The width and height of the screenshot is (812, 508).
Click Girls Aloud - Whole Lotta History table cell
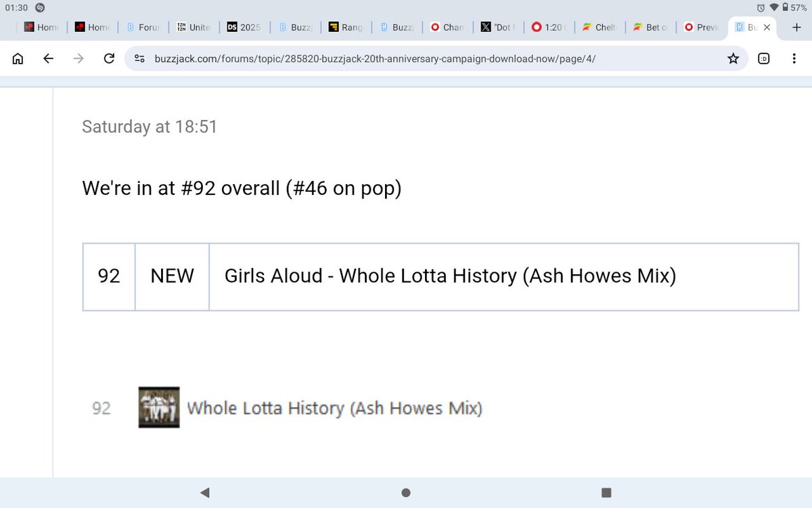tap(503, 276)
